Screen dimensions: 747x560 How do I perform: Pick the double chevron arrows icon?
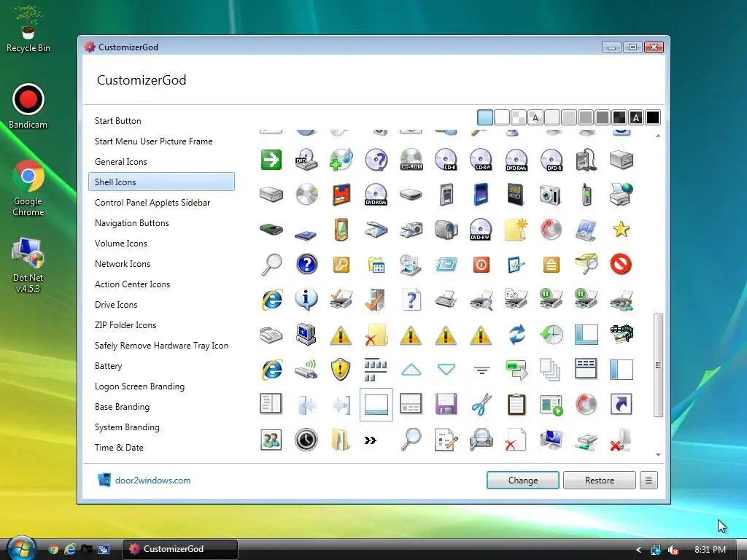(x=370, y=440)
